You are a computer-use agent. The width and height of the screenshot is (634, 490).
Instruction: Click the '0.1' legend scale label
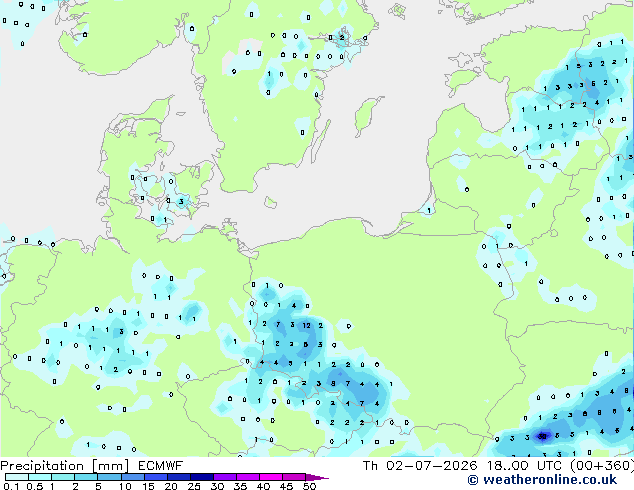(x=11, y=486)
